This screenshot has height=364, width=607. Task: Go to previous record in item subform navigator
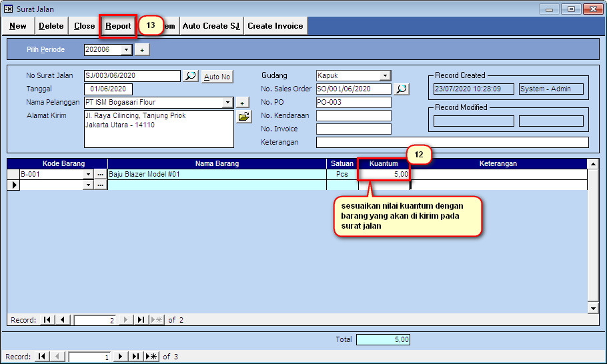62,320
